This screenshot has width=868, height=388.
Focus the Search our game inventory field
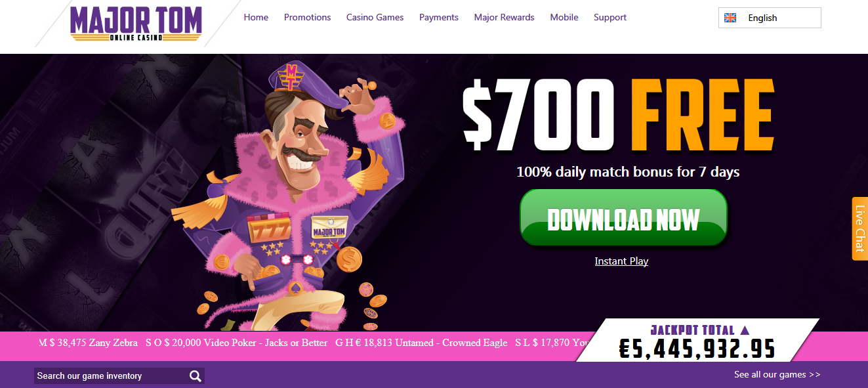point(112,376)
